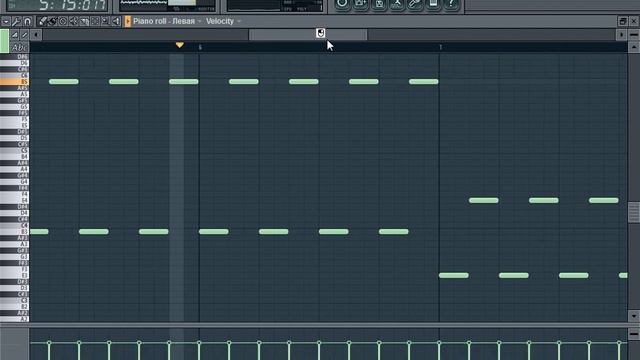Click the C6 piano key

[14, 76]
